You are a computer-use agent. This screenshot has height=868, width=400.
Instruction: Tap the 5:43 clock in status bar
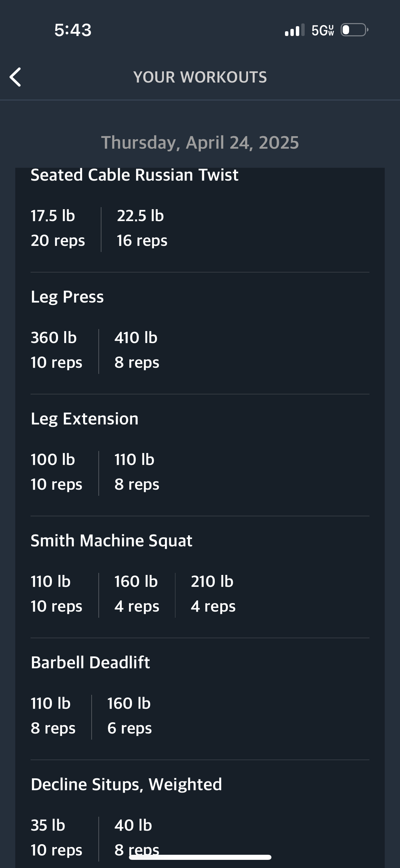coord(73,30)
